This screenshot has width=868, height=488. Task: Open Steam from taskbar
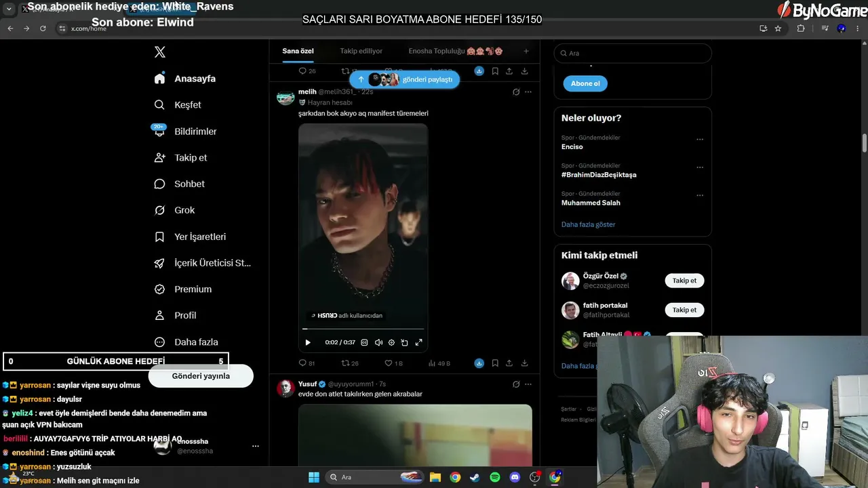tap(475, 477)
